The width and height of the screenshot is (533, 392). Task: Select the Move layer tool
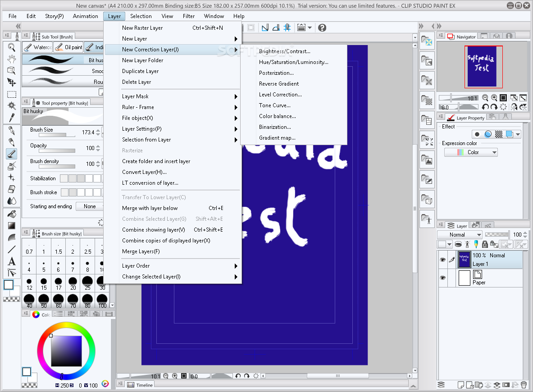click(12, 82)
